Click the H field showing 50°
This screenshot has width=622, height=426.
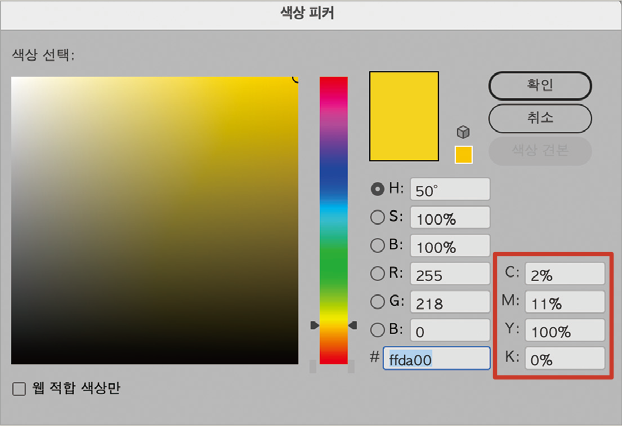pyautogui.click(x=450, y=189)
